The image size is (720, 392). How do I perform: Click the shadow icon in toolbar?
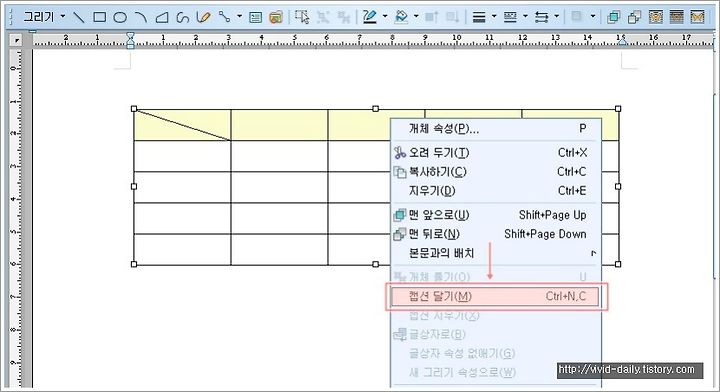pos(577,17)
